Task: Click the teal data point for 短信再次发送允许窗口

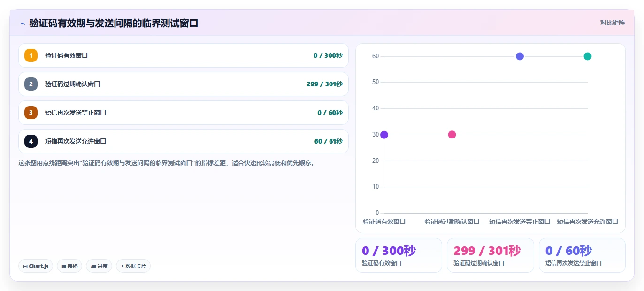Action: 588,56
